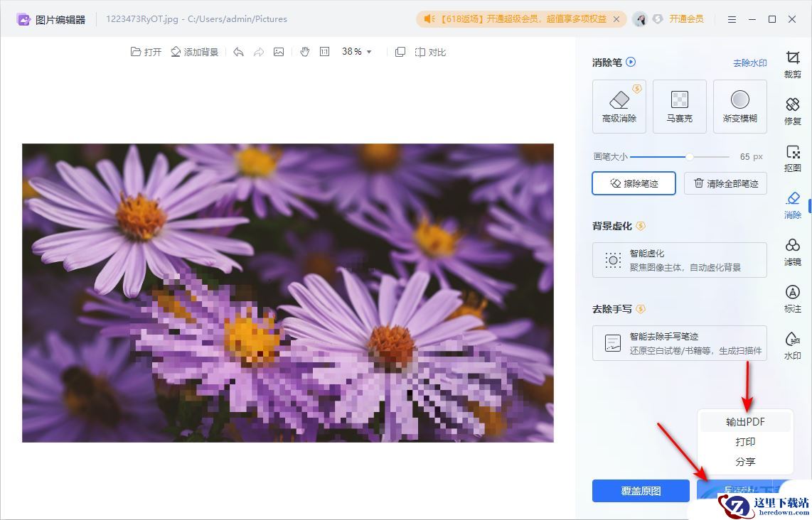Viewport: 812px width, 520px height.
Task: Select 输出PDF from the popup menu
Action: [745, 422]
